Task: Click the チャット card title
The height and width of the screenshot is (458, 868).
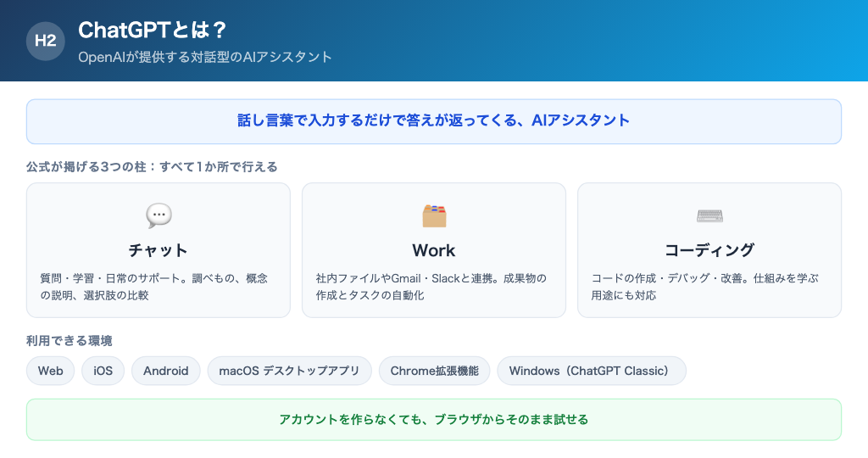Action: tap(159, 250)
